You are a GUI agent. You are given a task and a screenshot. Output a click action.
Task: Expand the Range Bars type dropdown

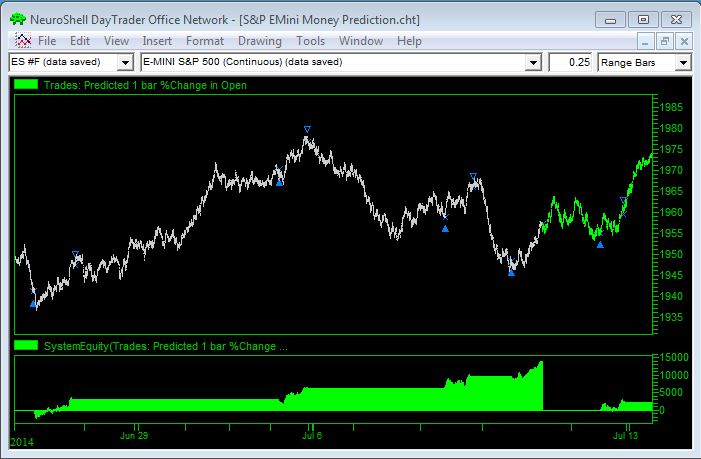tap(683, 63)
